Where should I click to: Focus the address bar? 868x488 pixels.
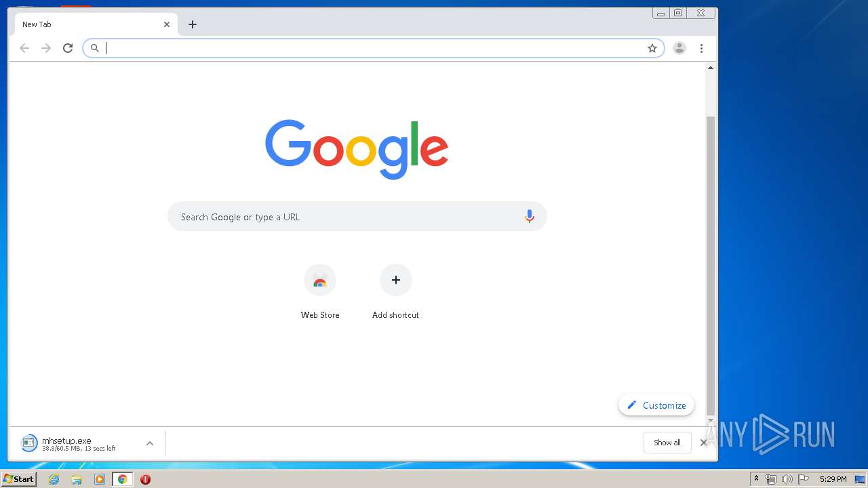coord(373,48)
